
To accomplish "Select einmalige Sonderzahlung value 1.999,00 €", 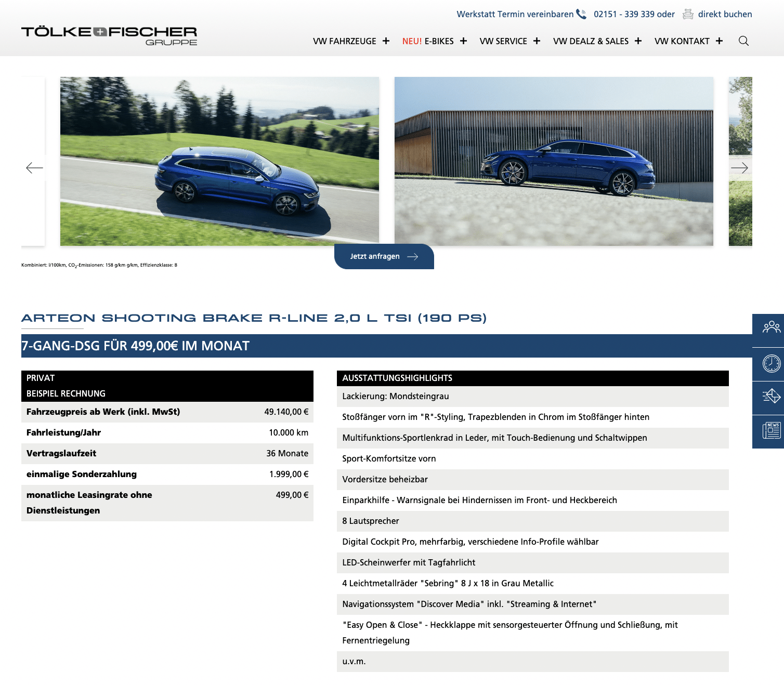I will [x=289, y=474].
